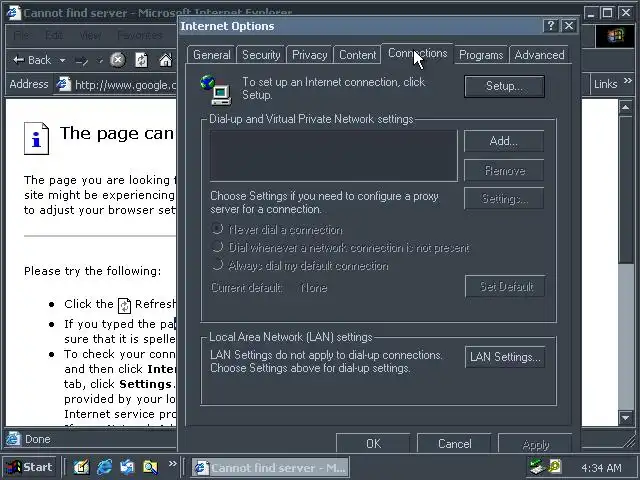The width and height of the screenshot is (640, 480).
Task: Click the Windows logo throbber in Internet Explorer
Action: 616,36
